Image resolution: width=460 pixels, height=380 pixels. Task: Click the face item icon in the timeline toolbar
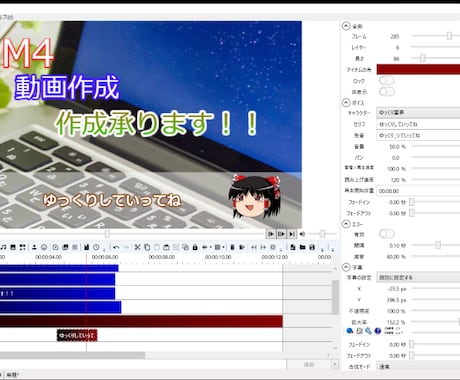click(44, 247)
